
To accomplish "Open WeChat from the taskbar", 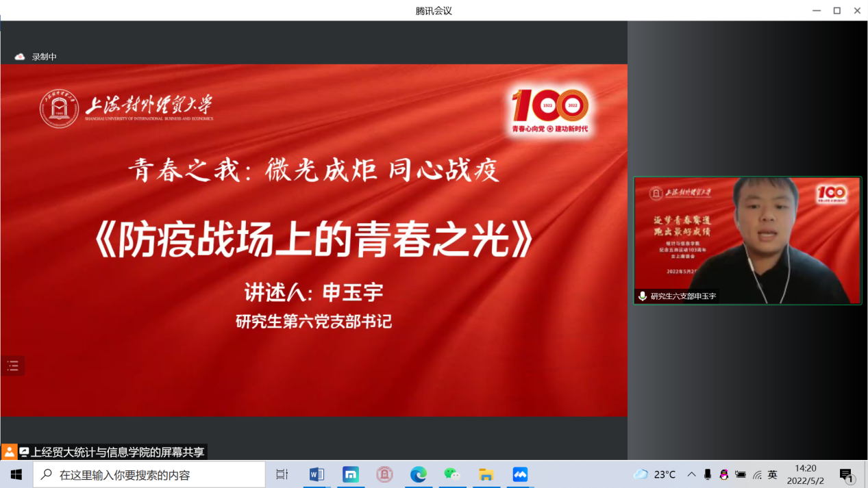I will [x=452, y=474].
